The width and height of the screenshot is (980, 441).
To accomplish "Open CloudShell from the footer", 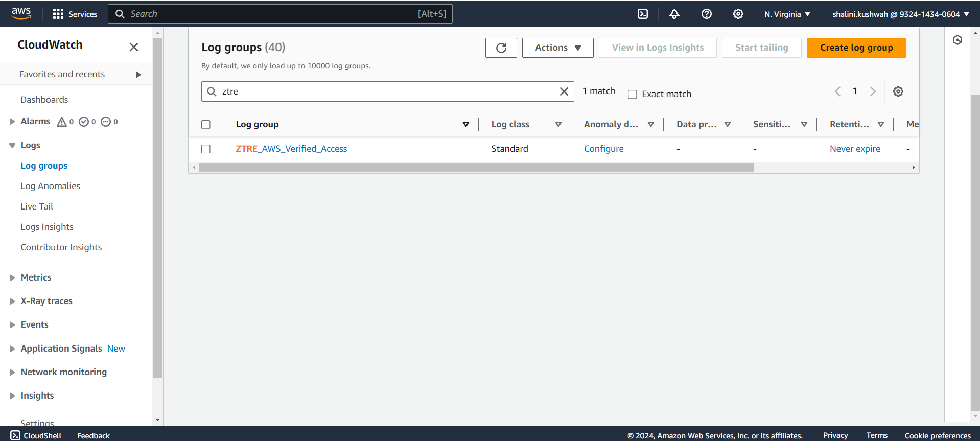I will tap(36, 435).
